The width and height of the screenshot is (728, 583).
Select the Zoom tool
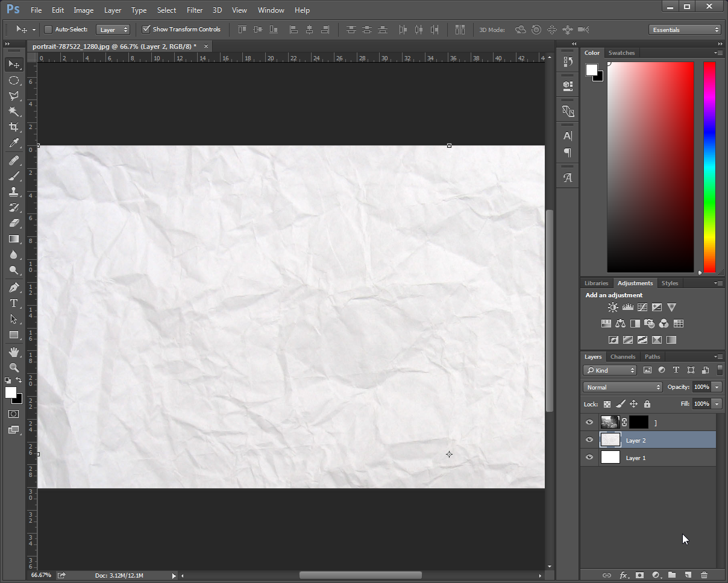(14, 367)
